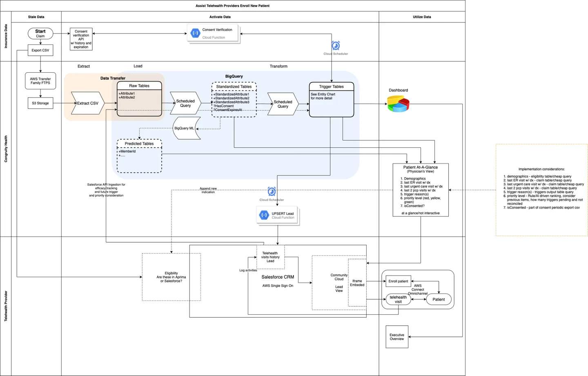This screenshot has width=588, height=376.
Task: Click the Enroll patient box
Action: [x=398, y=281]
